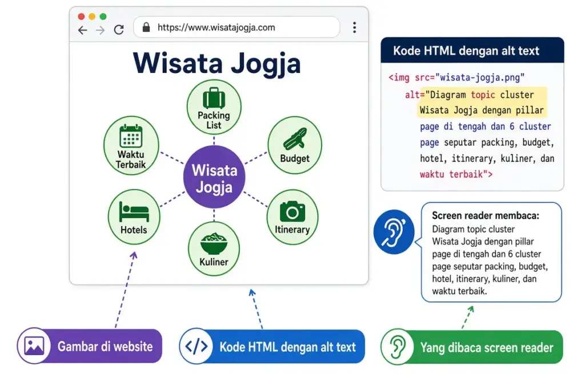Click the wisatajogja.com URL field
This screenshot has height=392, width=585.
[237, 27]
